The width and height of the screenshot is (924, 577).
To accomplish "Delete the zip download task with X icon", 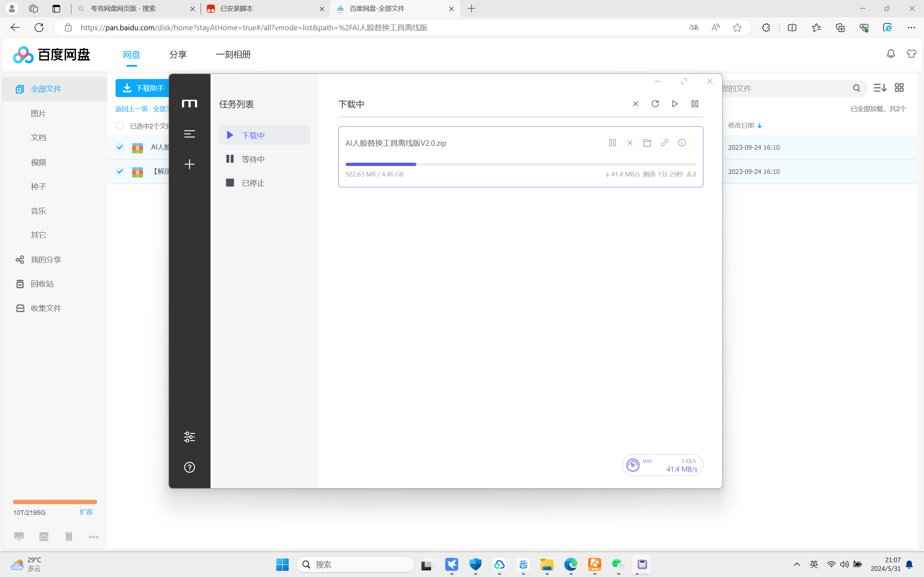I will click(630, 143).
